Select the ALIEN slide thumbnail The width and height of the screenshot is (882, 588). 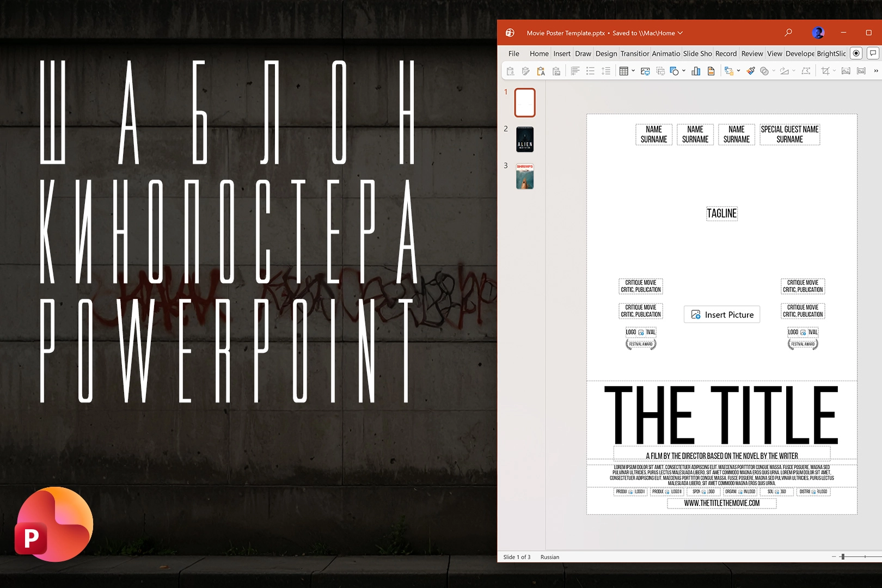coord(525,139)
